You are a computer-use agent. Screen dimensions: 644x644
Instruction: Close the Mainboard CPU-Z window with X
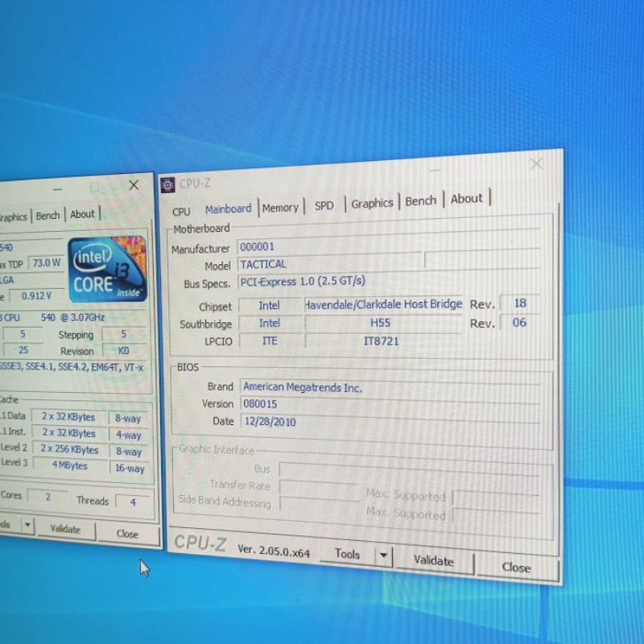(536, 164)
